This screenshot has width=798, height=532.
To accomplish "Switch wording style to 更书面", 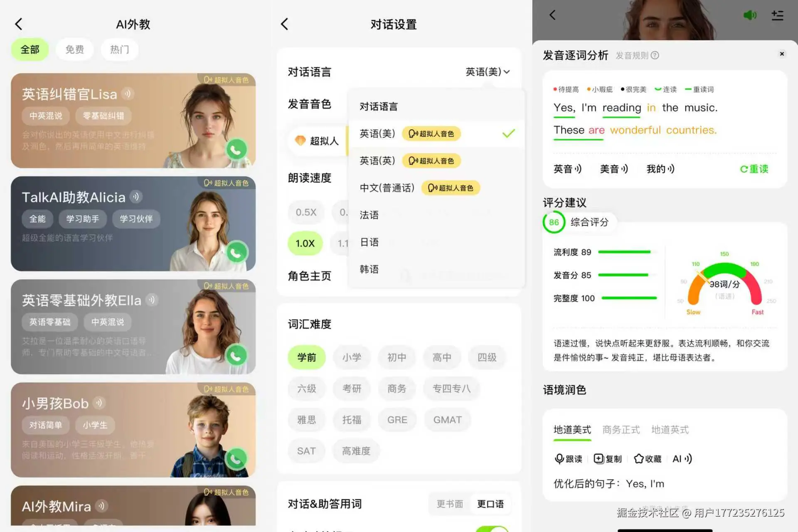I will [449, 504].
